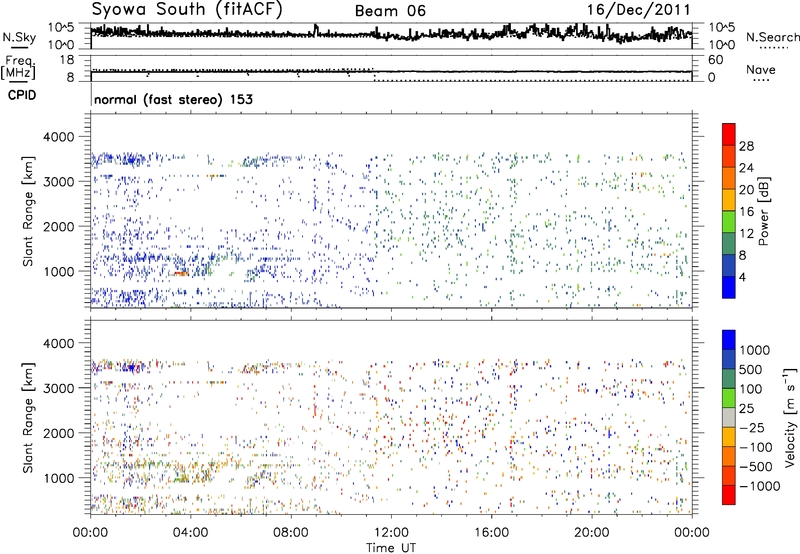Click the "N.Search" legend label
This screenshot has height=554, width=800.
772,37
